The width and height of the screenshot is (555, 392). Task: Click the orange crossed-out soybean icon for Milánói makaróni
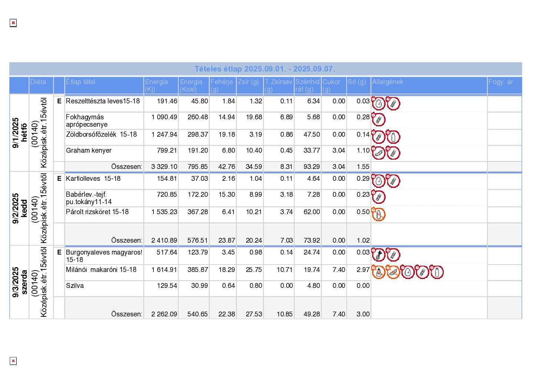(x=393, y=272)
